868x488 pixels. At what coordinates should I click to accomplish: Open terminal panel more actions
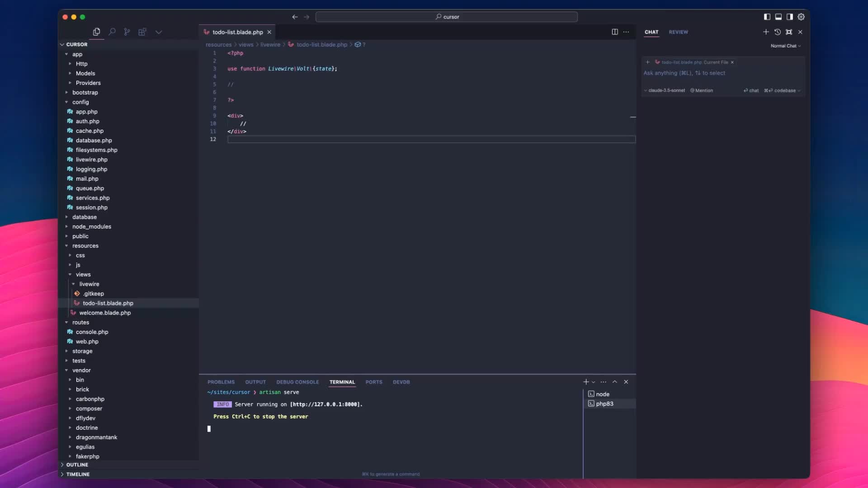coord(604,382)
